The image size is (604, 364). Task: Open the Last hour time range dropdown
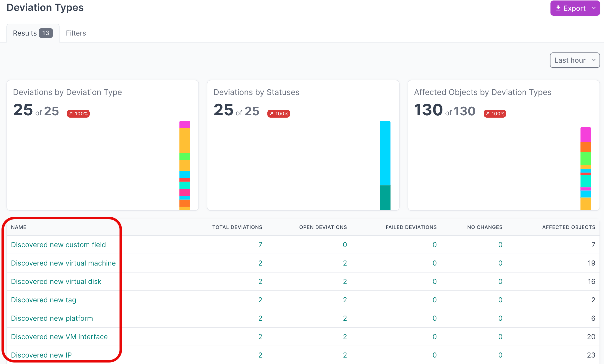(x=574, y=60)
